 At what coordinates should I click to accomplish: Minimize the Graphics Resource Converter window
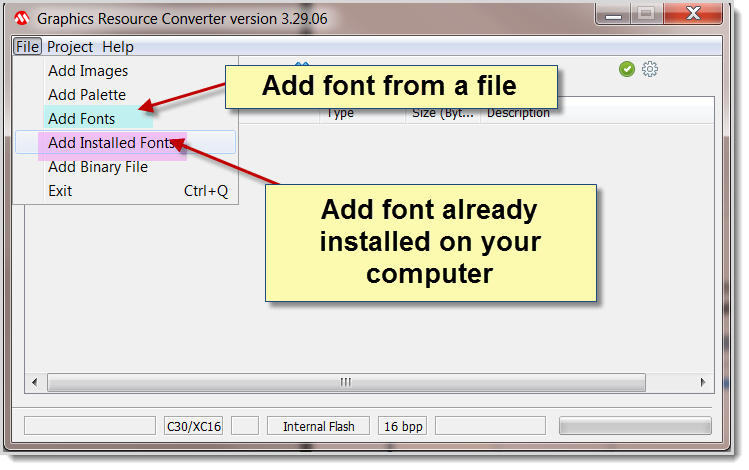(x=613, y=14)
